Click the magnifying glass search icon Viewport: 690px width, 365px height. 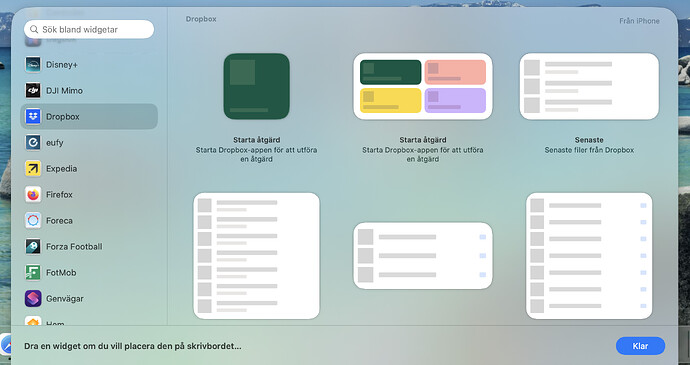(34, 29)
